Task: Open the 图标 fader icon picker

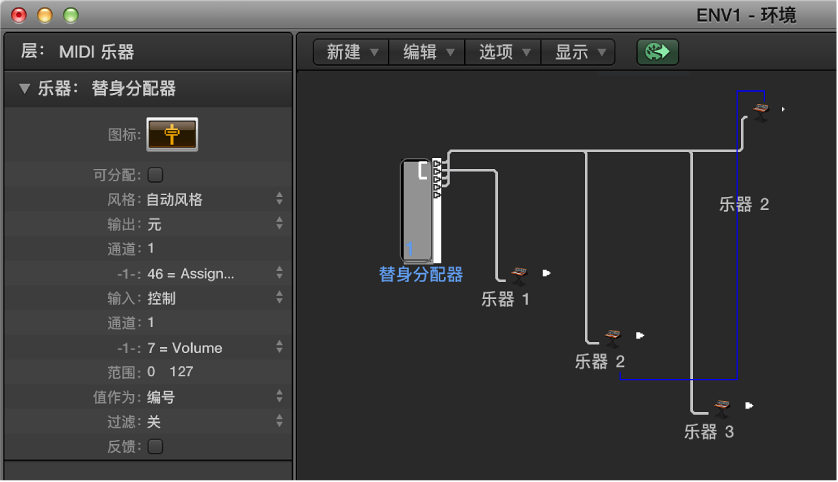Action: point(172,134)
